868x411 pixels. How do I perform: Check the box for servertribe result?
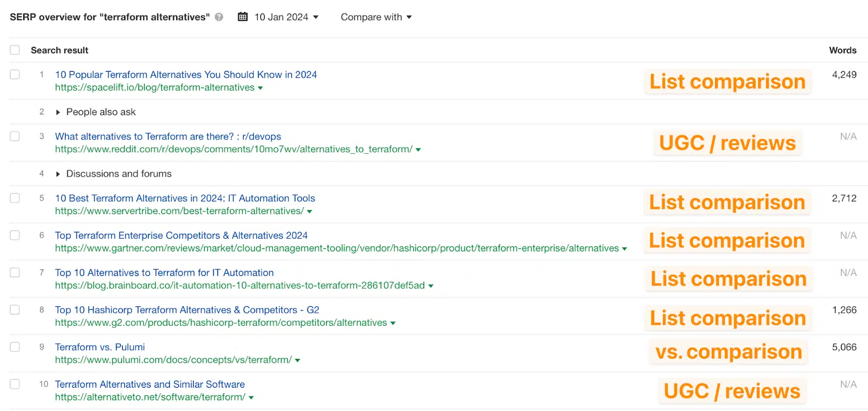(x=15, y=198)
